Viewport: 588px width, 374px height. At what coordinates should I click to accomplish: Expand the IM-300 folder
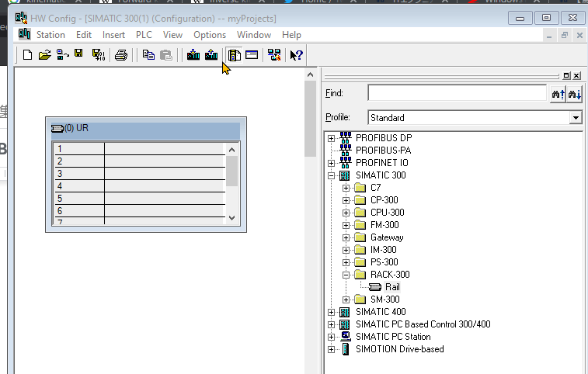(x=346, y=250)
